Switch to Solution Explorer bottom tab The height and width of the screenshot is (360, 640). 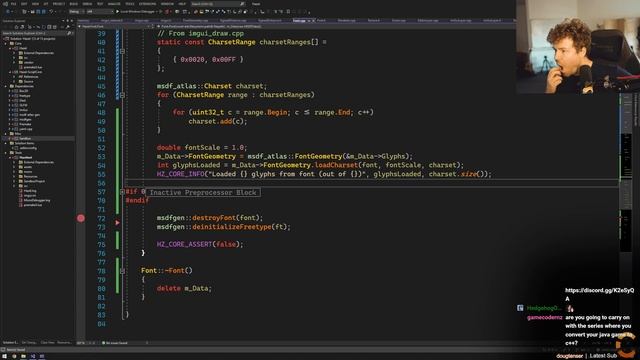point(10,342)
